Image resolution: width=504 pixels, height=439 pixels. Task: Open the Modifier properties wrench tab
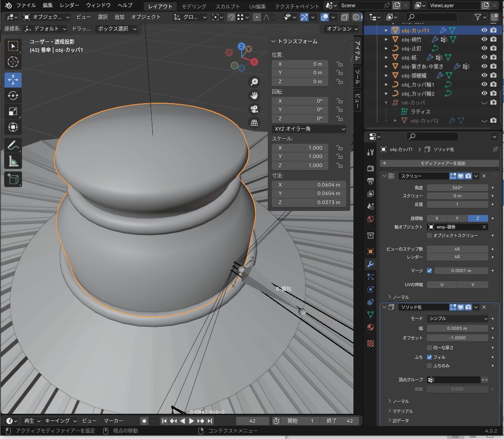point(371,264)
